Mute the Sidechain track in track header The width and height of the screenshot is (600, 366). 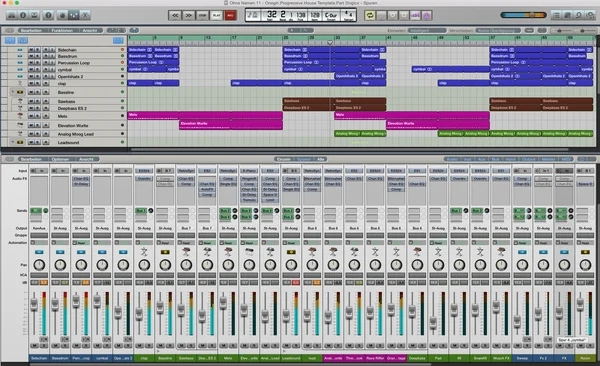click(31, 50)
